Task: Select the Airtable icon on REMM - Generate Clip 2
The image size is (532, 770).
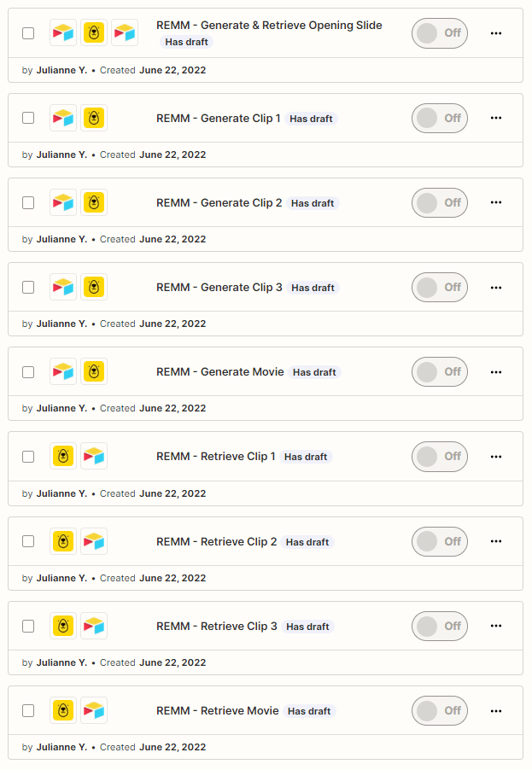Action: [62, 202]
